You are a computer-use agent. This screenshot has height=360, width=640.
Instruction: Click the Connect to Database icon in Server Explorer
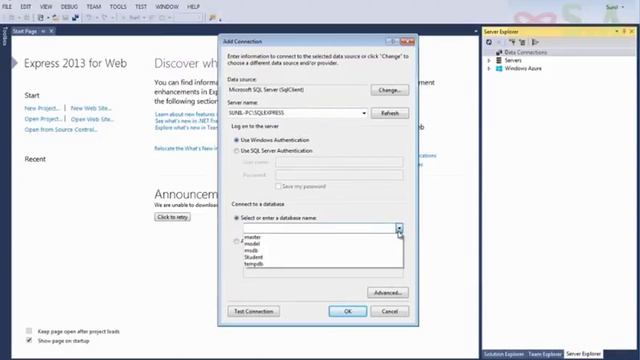click(512, 42)
